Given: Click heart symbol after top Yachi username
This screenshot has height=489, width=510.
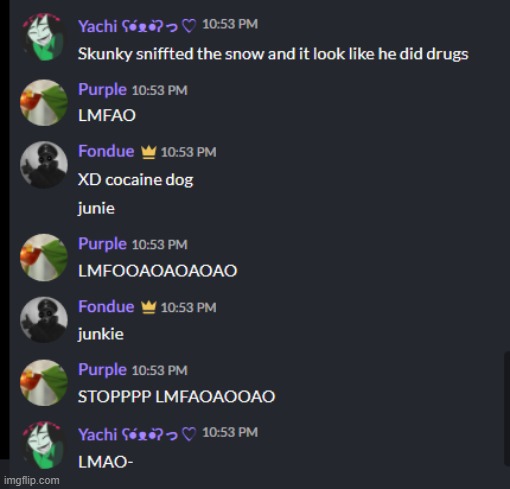Looking at the screenshot, I should (x=189, y=26).
